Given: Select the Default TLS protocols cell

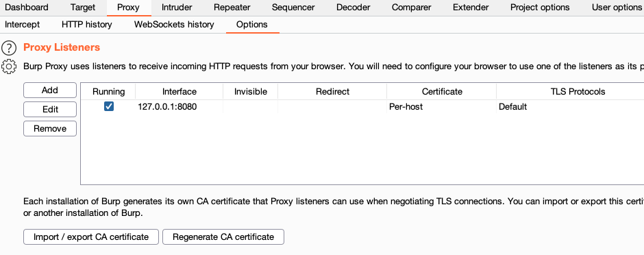Looking at the screenshot, I should pyautogui.click(x=570, y=107).
